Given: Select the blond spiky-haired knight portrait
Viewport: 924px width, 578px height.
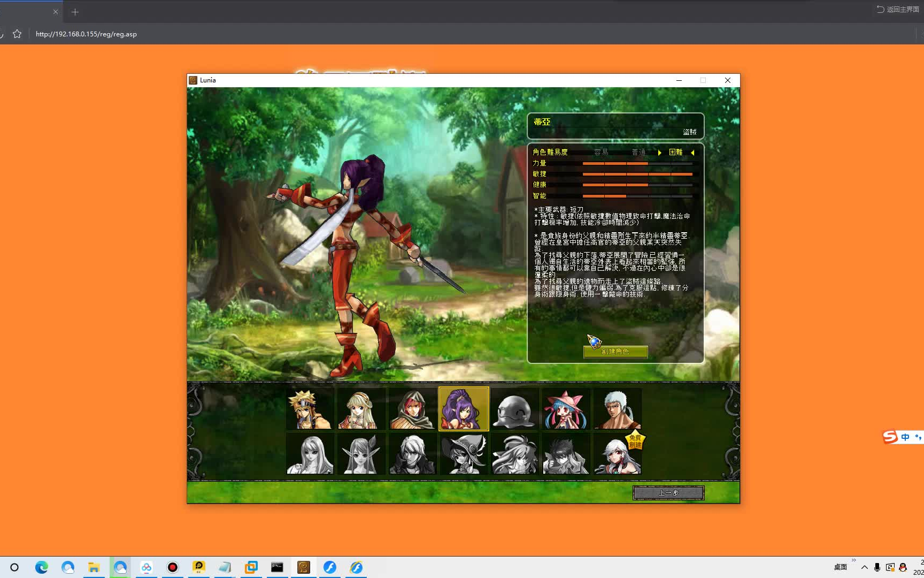Looking at the screenshot, I should tap(310, 409).
